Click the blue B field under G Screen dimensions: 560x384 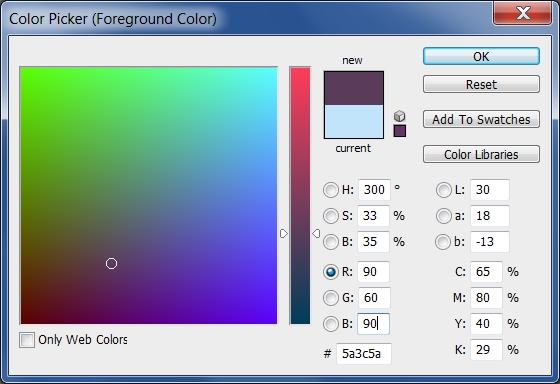(373, 324)
